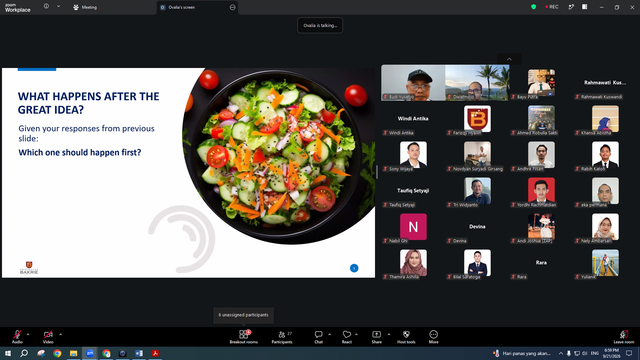Open the Chat panel
Viewport: 640px width, 360px height.
tap(318, 337)
